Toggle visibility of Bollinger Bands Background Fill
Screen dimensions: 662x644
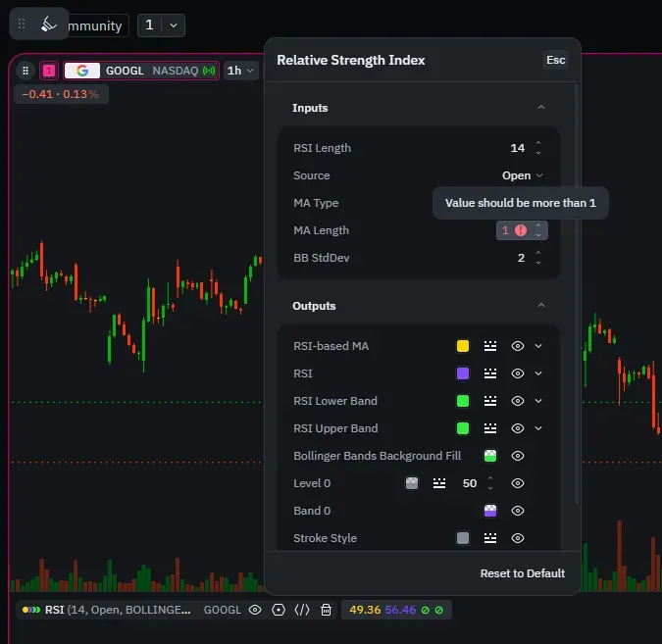click(518, 456)
